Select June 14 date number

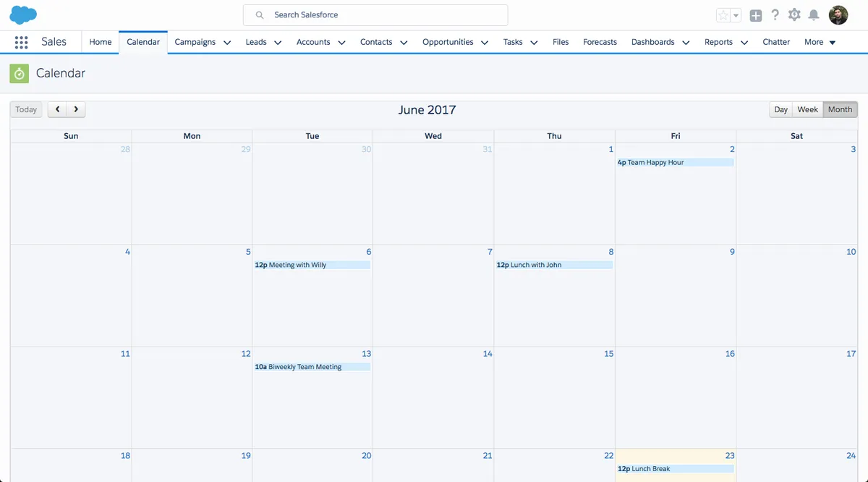pyautogui.click(x=488, y=354)
